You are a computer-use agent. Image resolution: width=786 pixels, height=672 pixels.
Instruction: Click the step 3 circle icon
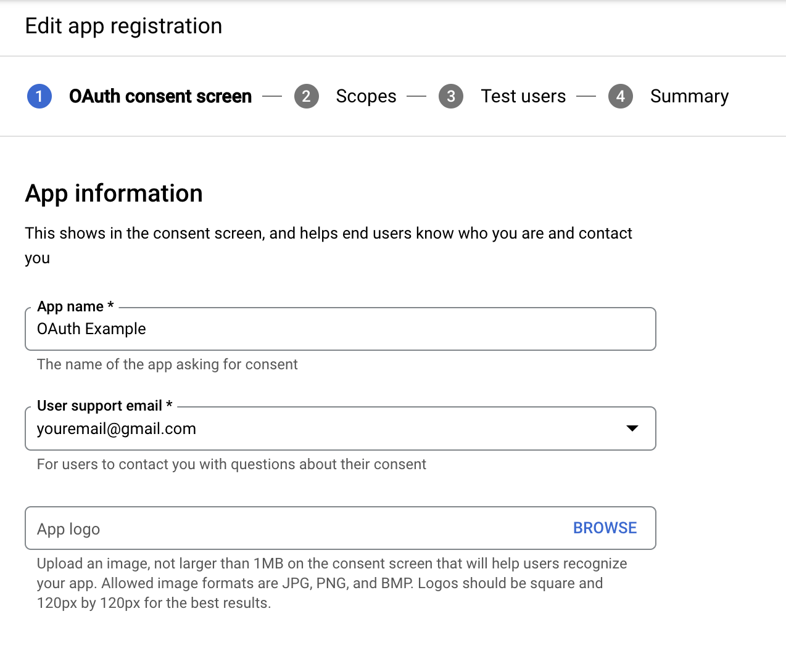pos(450,96)
